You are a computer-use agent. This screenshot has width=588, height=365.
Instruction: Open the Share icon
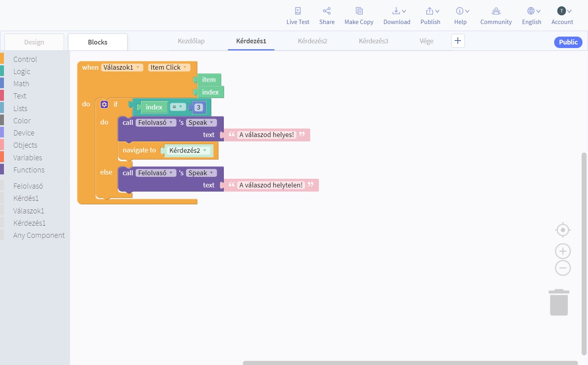point(326,11)
